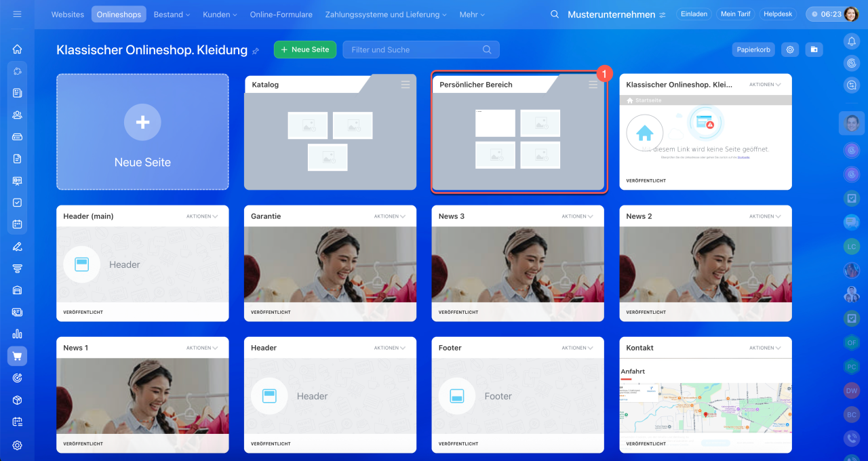This screenshot has width=868, height=461.
Task: Click the phone icon in right panel
Action: pyautogui.click(x=852, y=438)
